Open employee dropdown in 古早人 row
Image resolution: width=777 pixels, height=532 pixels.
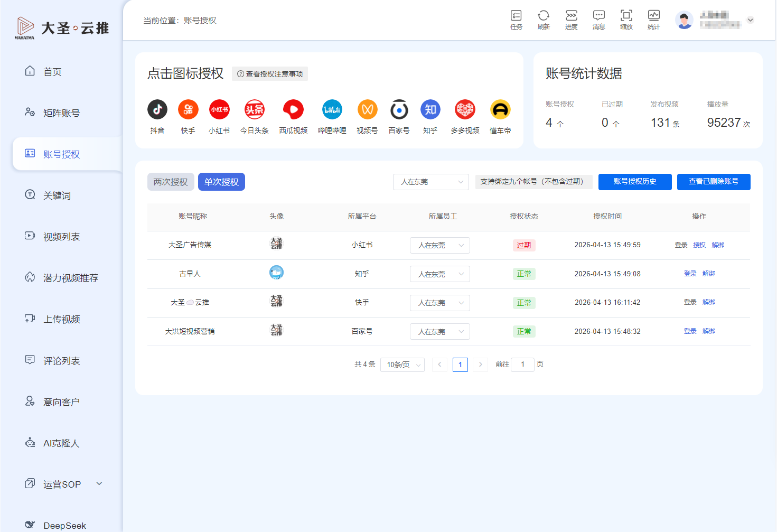click(x=440, y=274)
